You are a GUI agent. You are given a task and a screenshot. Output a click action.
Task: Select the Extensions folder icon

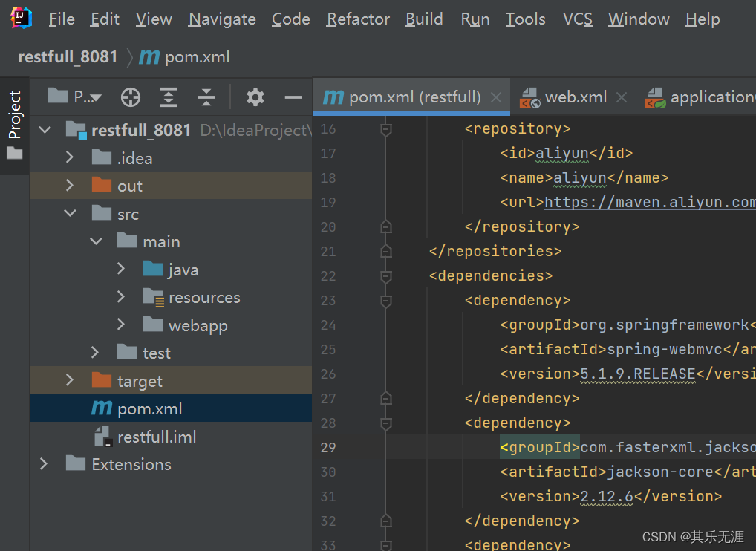pos(76,463)
